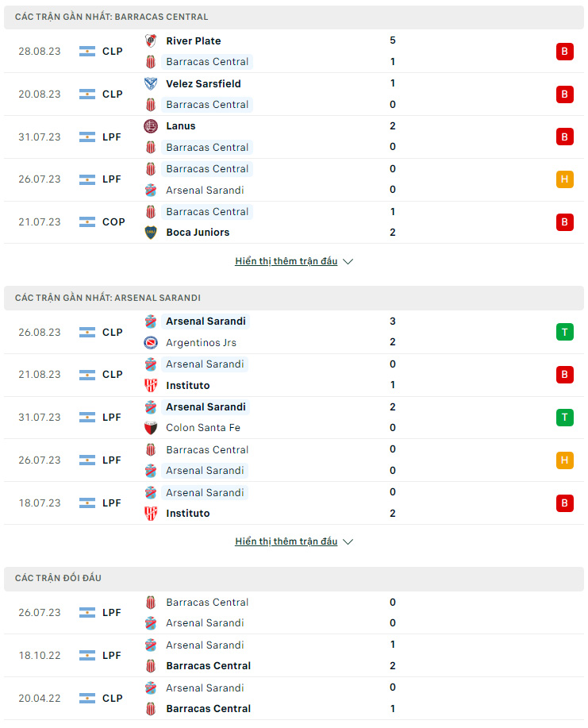
Task: Click green T badge for Argentinos Jrs match
Action: tap(565, 332)
